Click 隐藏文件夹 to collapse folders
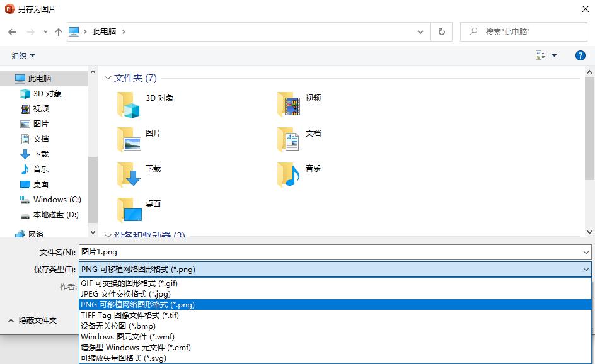The height and width of the screenshot is (364, 595). click(x=33, y=321)
